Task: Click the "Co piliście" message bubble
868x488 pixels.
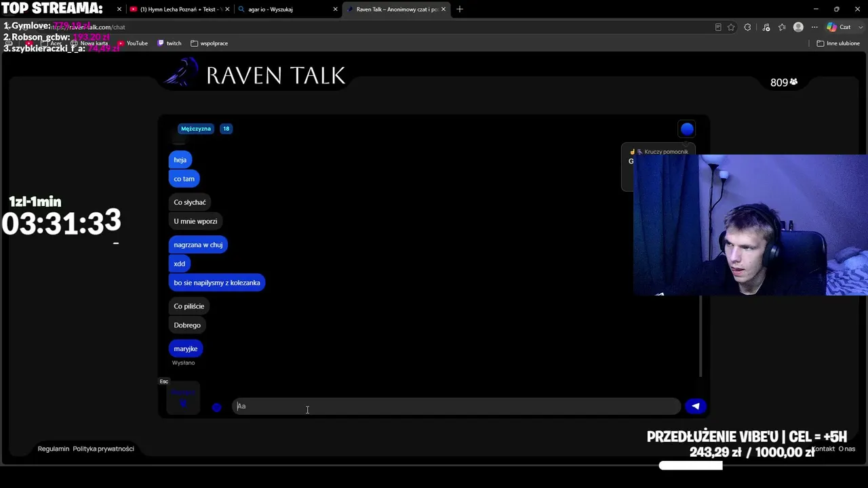Action: pos(189,306)
